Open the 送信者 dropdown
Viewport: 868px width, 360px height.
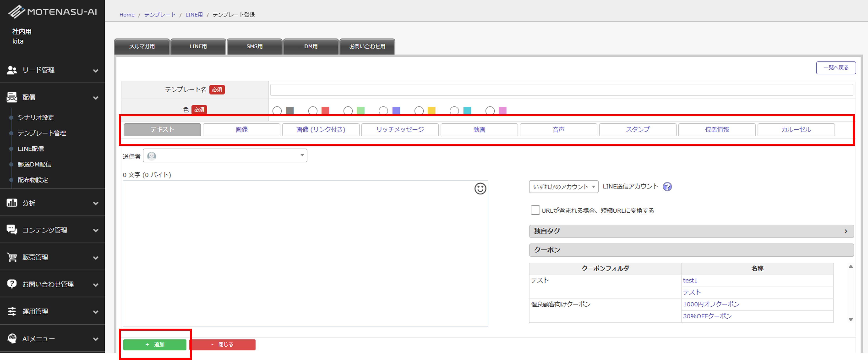(225, 156)
